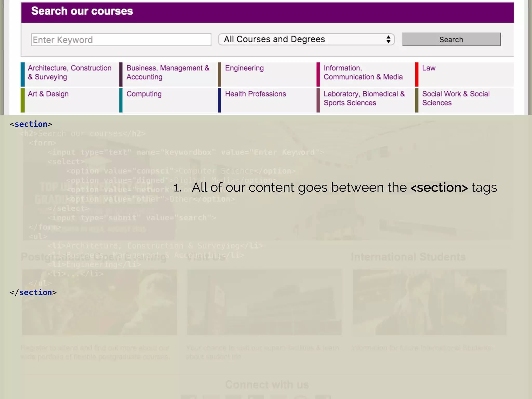This screenshot has height=399, width=532.
Task: Click the red color bar beside Law
Action: click(x=417, y=74)
